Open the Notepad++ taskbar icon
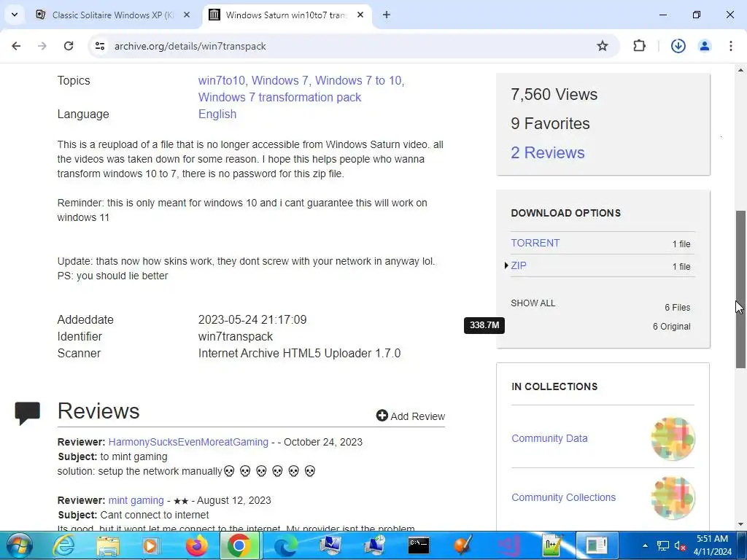Viewport: 747px width, 560px height. coord(552,545)
